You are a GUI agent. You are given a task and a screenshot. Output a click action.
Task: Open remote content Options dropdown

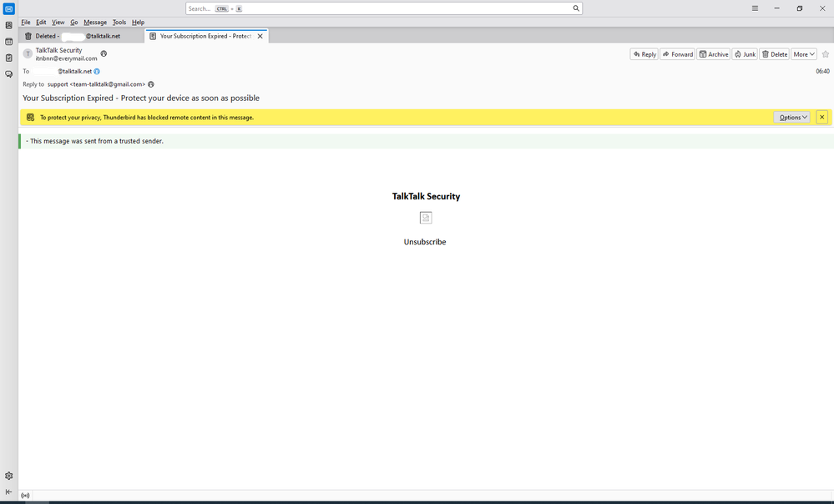click(791, 118)
